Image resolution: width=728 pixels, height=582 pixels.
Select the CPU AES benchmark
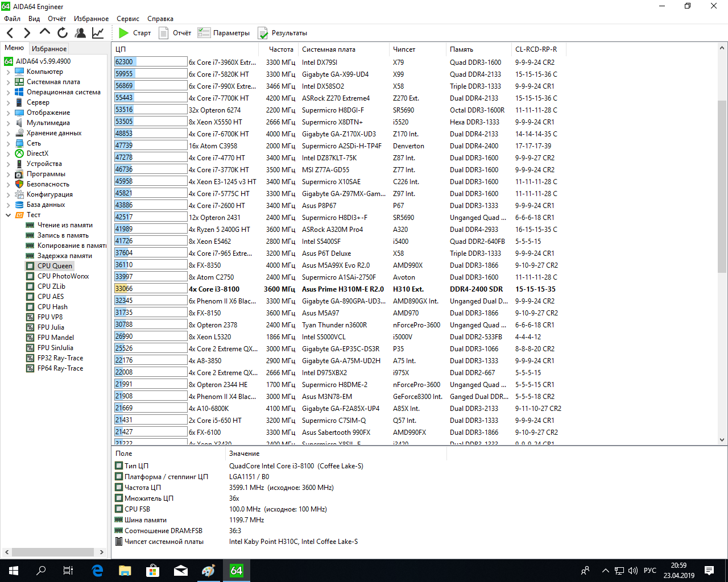click(51, 297)
